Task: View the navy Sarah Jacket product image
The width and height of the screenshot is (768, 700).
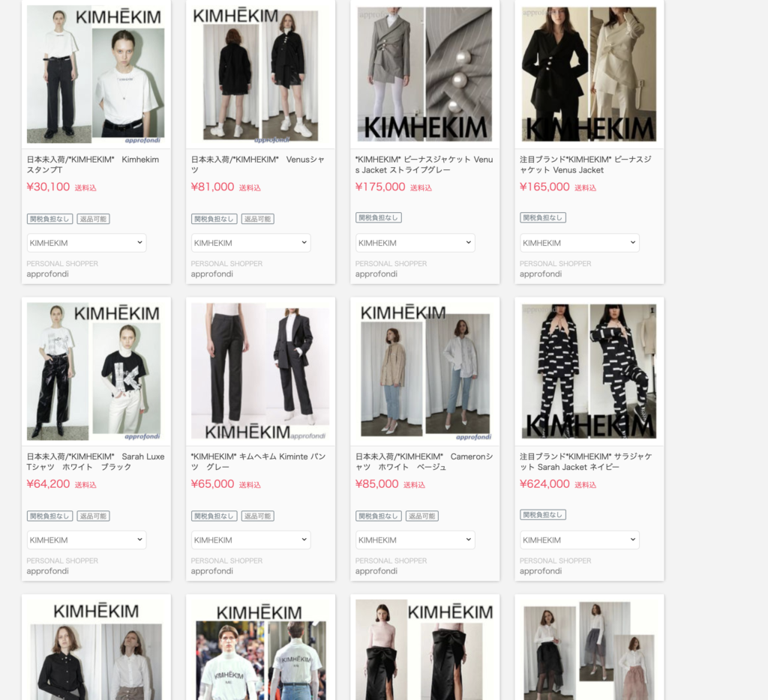Action: 589,372
